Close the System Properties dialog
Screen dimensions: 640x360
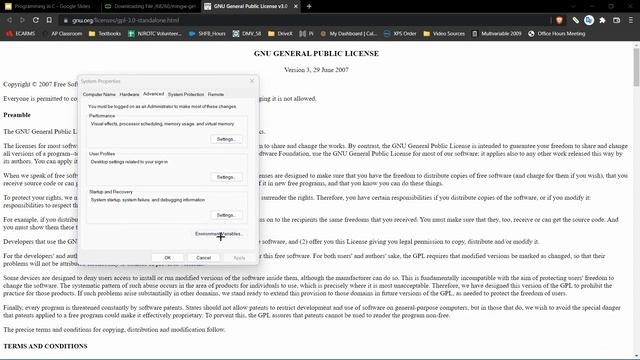coord(252,81)
